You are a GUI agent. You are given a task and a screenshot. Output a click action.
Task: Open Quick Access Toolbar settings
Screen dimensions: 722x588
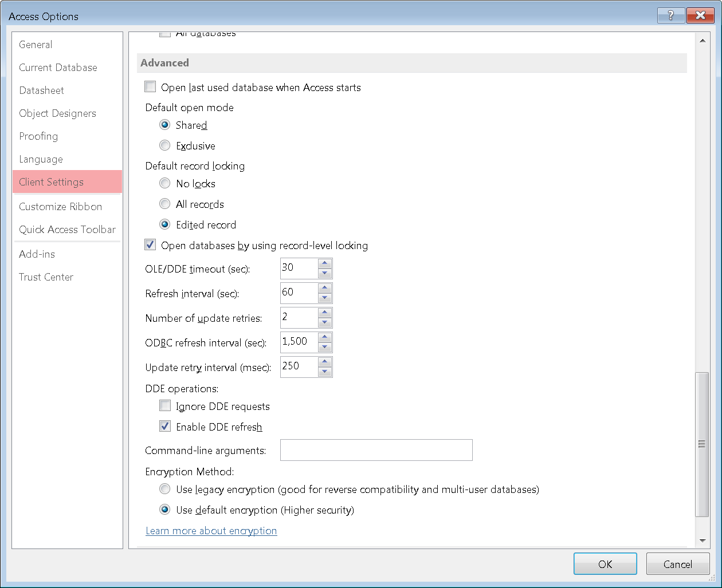[x=67, y=230]
